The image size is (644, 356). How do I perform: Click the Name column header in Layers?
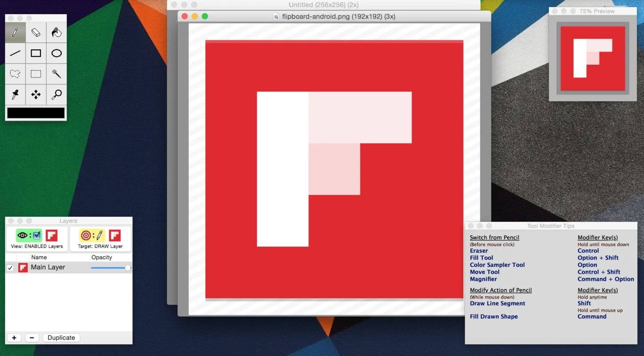tap(39, 257)
